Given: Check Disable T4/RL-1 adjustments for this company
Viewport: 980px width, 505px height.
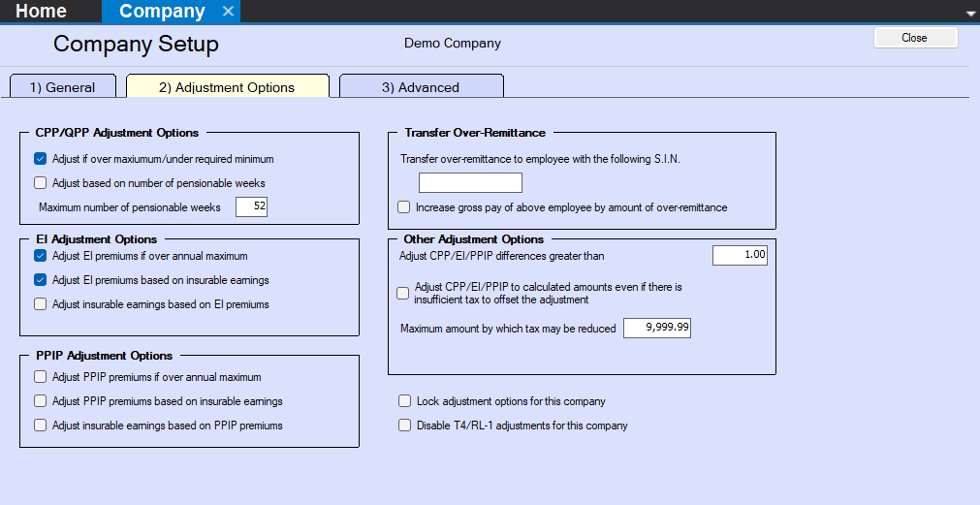Looking at the screenshot, I should [x=404, y=426].
